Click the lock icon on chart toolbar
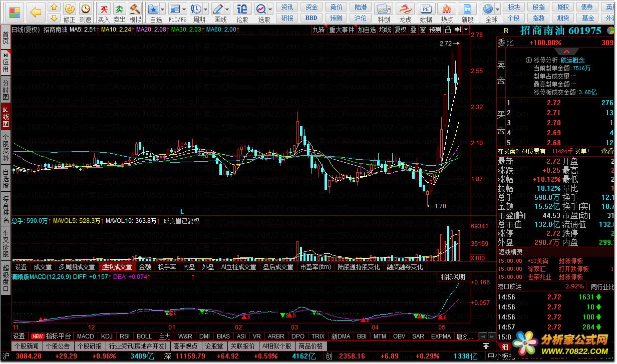617x364 pixels. (448, 30)
